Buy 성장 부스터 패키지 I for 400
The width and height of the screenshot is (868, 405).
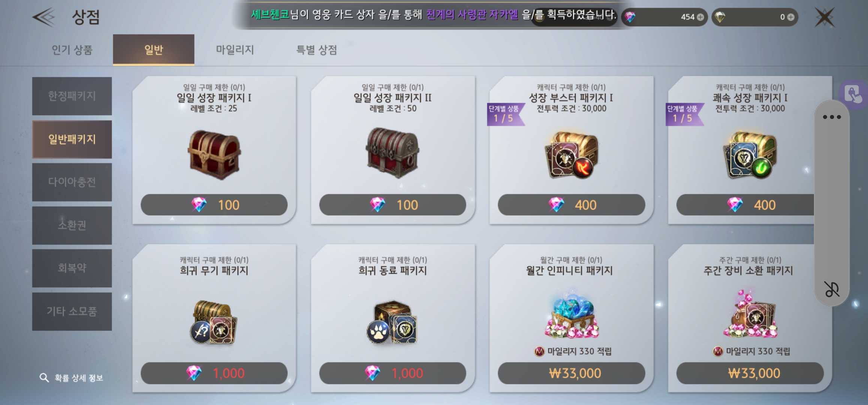[572, 205]
